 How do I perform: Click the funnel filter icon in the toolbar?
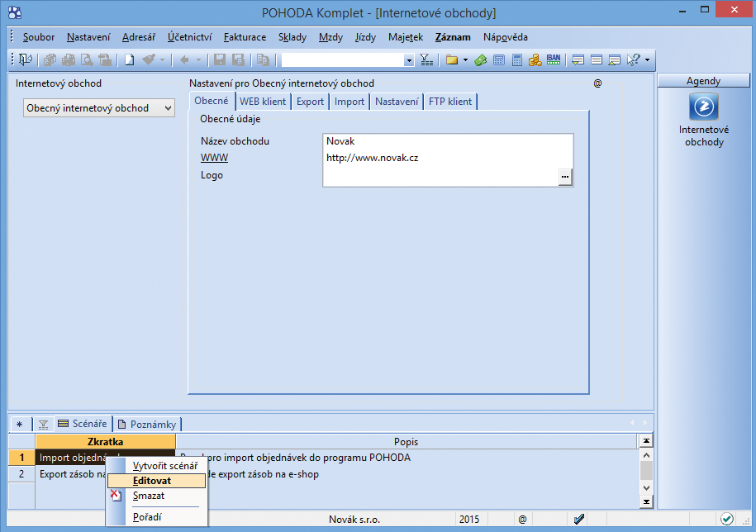tap(426, 59)
